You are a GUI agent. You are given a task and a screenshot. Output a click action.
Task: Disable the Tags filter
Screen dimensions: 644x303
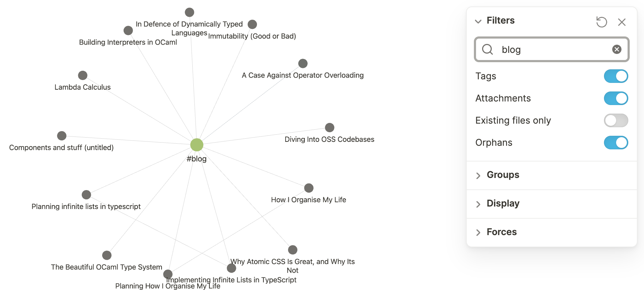click(x=615, y=76)
